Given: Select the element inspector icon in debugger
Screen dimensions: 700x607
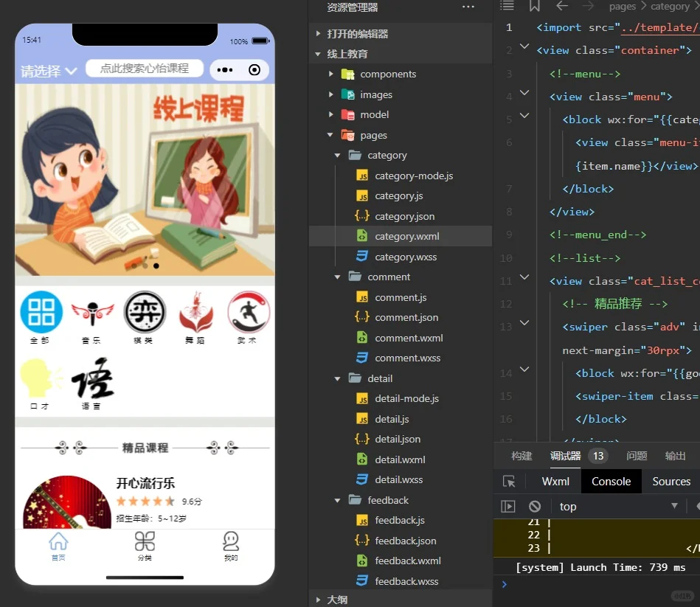Looking at the screenshot, I should point(509,481).
